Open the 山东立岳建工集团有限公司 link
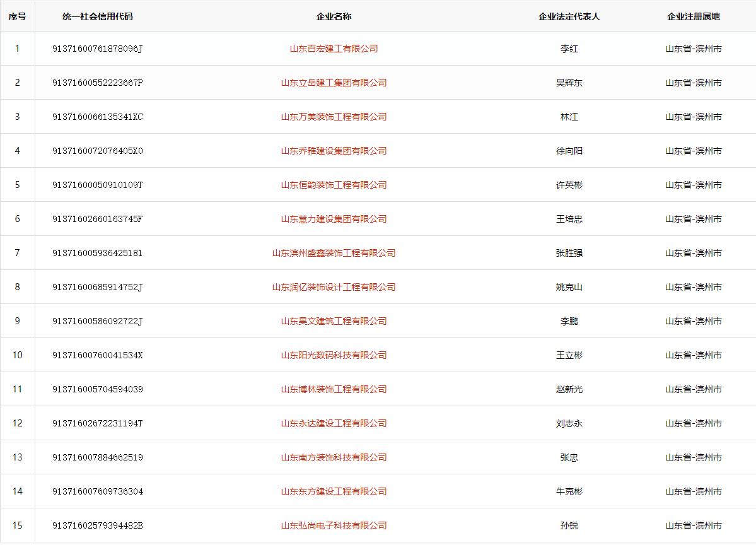 pos(334,83)
